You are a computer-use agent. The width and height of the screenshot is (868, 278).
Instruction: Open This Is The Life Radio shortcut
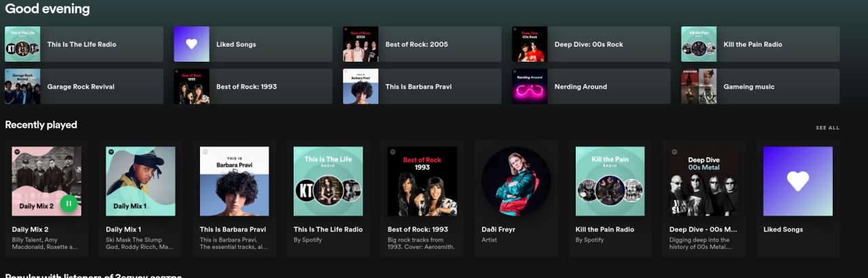(84, 44)
